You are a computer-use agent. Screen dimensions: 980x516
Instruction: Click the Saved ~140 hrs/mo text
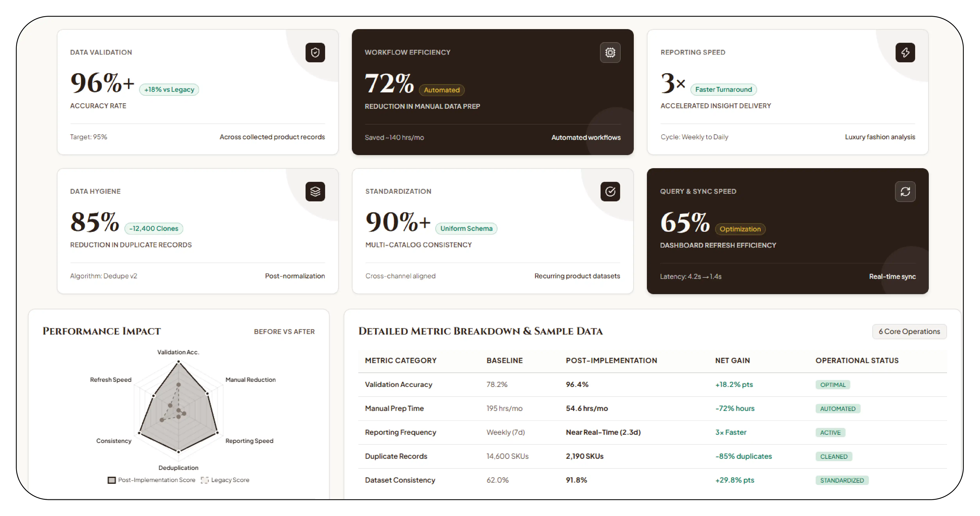pyautogui.click(x=394, y=137)
